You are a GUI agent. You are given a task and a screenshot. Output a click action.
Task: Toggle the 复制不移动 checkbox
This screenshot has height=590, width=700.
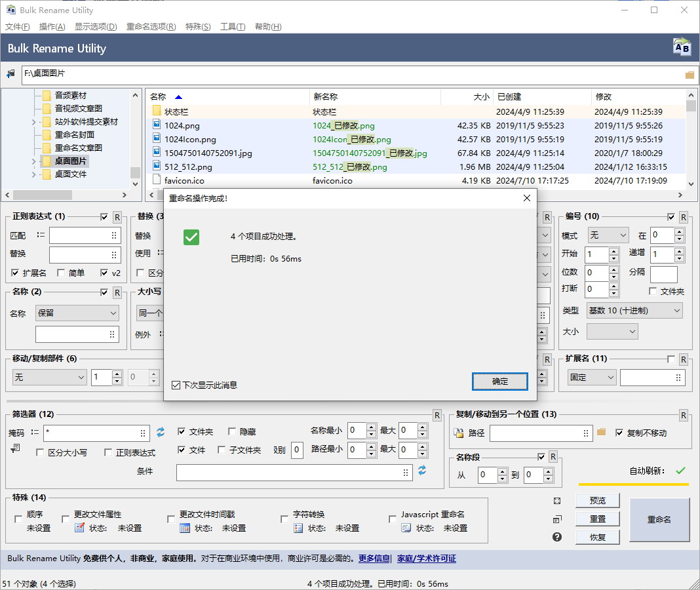pos(619,433)
